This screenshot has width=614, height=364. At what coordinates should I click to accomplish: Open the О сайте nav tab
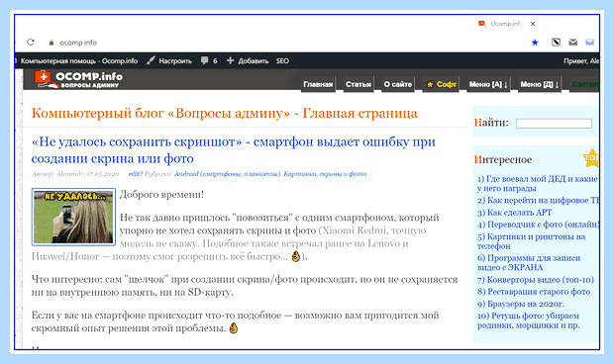[397, 84]
